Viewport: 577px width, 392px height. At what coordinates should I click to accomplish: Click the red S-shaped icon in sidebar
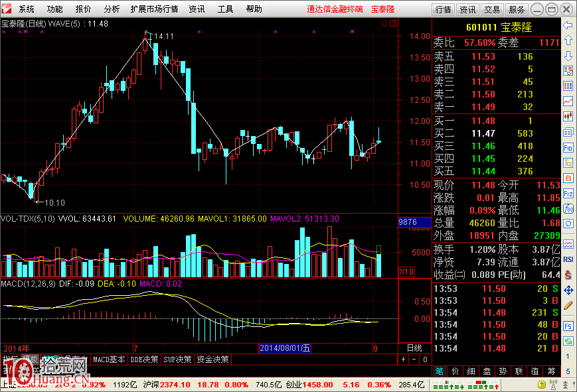(x=568, y=275)
